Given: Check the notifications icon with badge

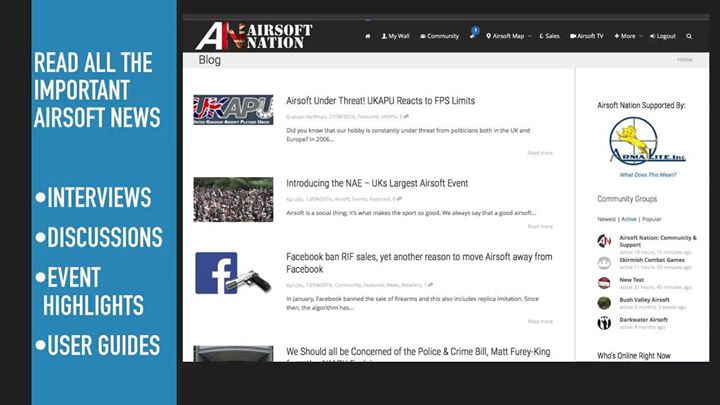Looking at the screenshot, I should click(x=473, y=34).
